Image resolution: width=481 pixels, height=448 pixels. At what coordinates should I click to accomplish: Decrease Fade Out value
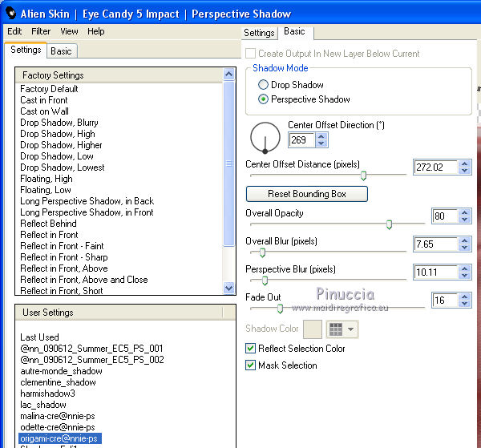point(464,303)
